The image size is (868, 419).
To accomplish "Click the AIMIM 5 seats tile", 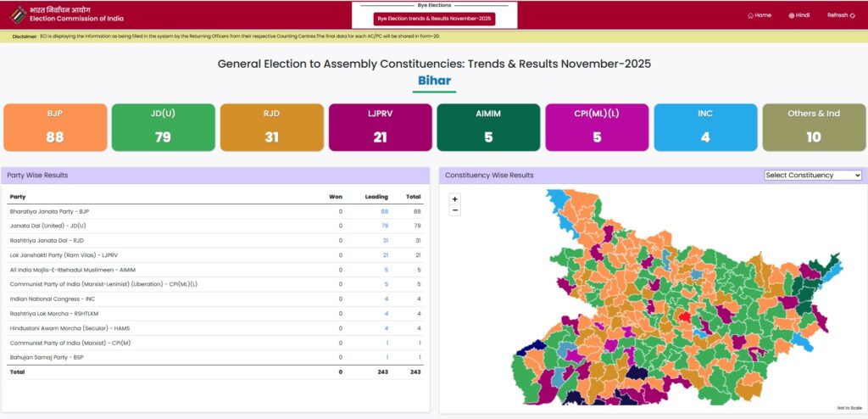I will coord(488,127).
